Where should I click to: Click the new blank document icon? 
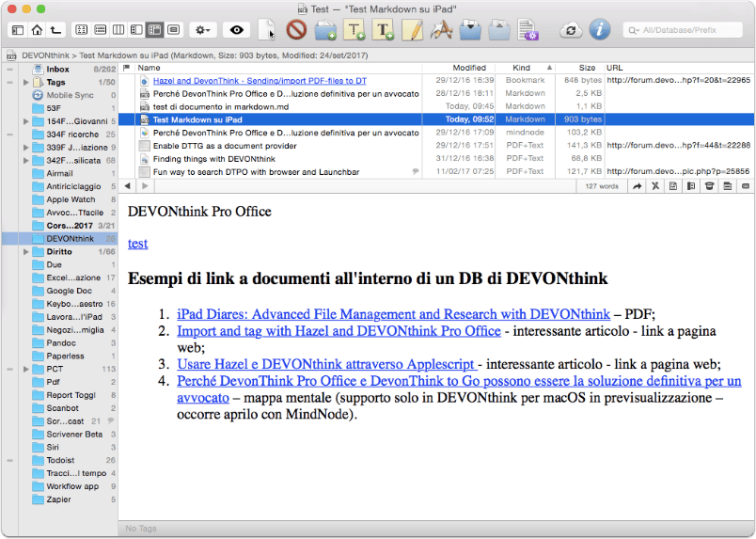(266, 30)
